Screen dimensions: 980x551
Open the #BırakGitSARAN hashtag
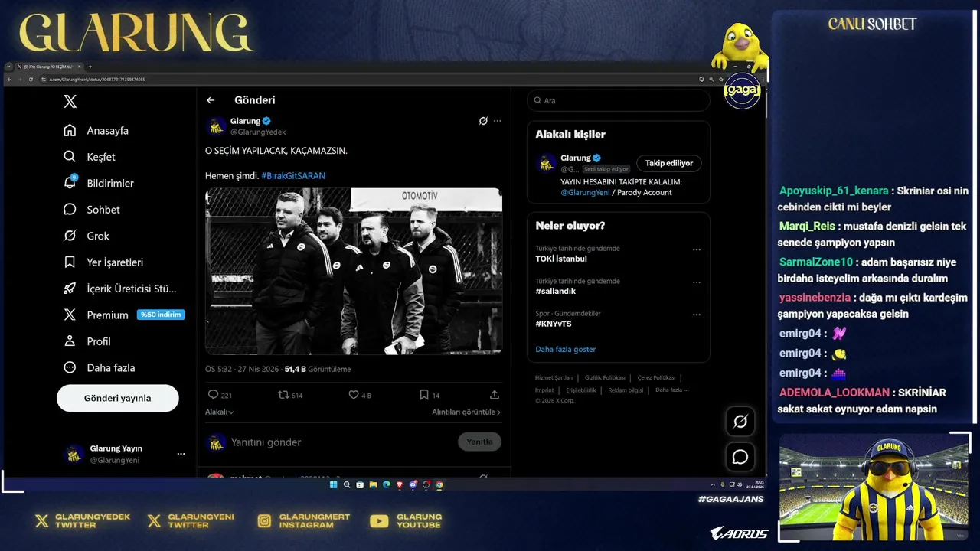coord(293,176)
